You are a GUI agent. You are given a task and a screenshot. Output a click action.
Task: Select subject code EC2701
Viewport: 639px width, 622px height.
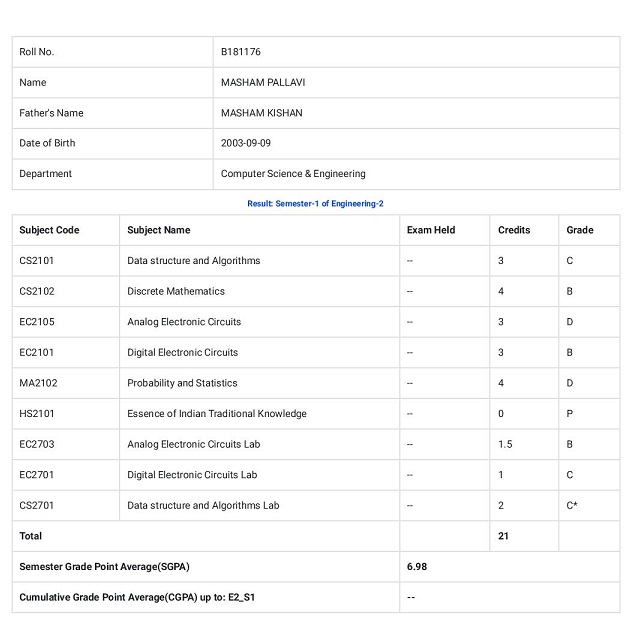click(x=37, y=474)
